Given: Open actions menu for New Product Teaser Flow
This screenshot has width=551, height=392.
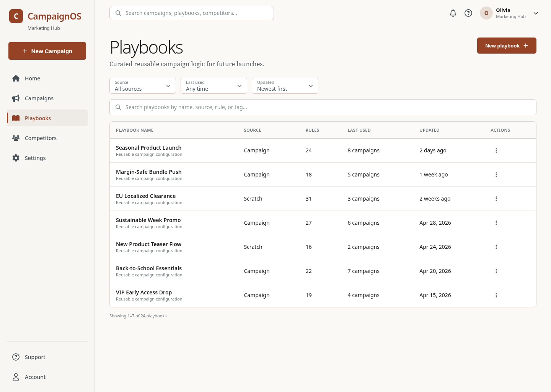Looking at the screenshot, I should [496, 247].
